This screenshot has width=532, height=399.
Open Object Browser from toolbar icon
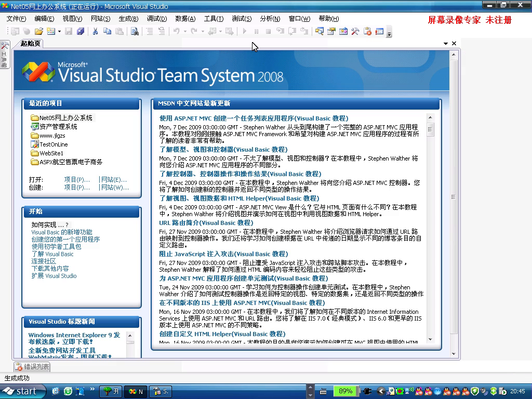(343, 32)
